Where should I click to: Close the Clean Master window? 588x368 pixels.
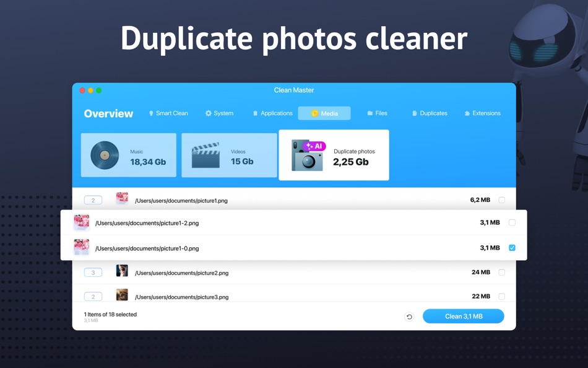82,90
